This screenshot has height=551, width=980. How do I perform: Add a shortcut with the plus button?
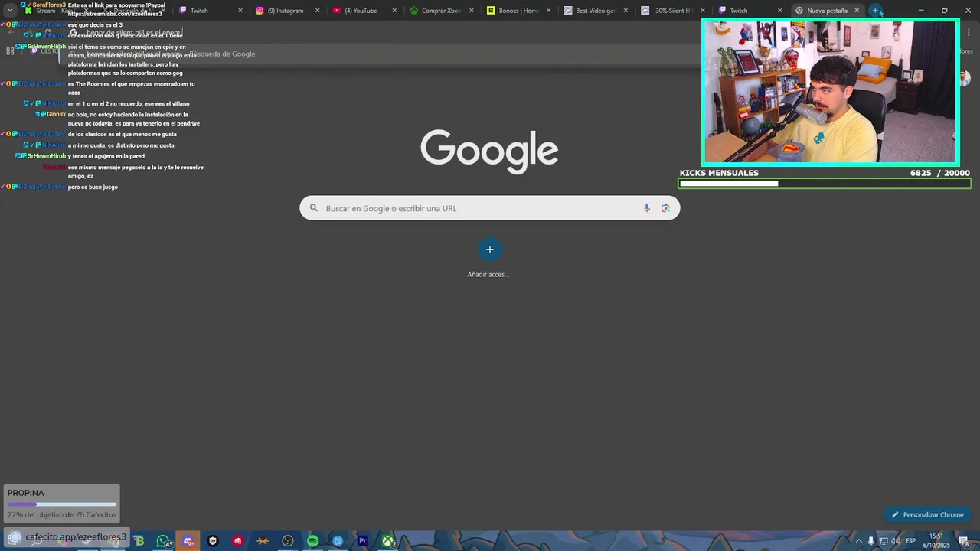point(490,249)
